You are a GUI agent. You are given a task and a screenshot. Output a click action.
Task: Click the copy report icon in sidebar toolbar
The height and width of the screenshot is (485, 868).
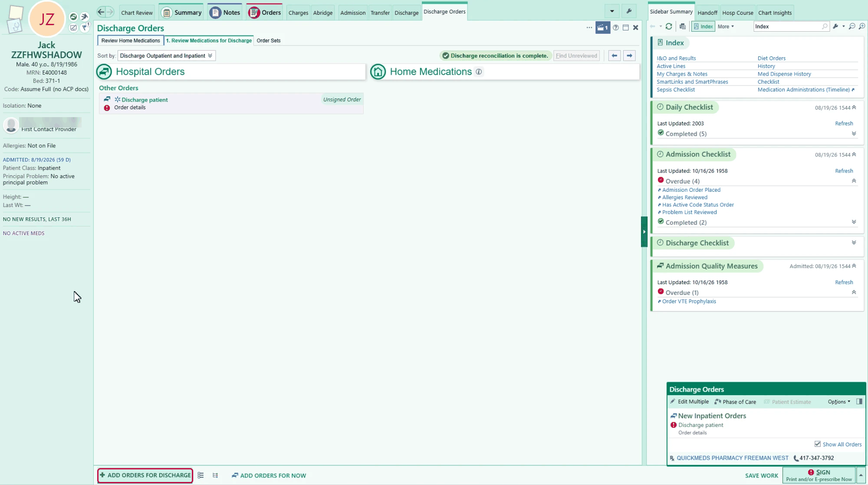point(682,26)
